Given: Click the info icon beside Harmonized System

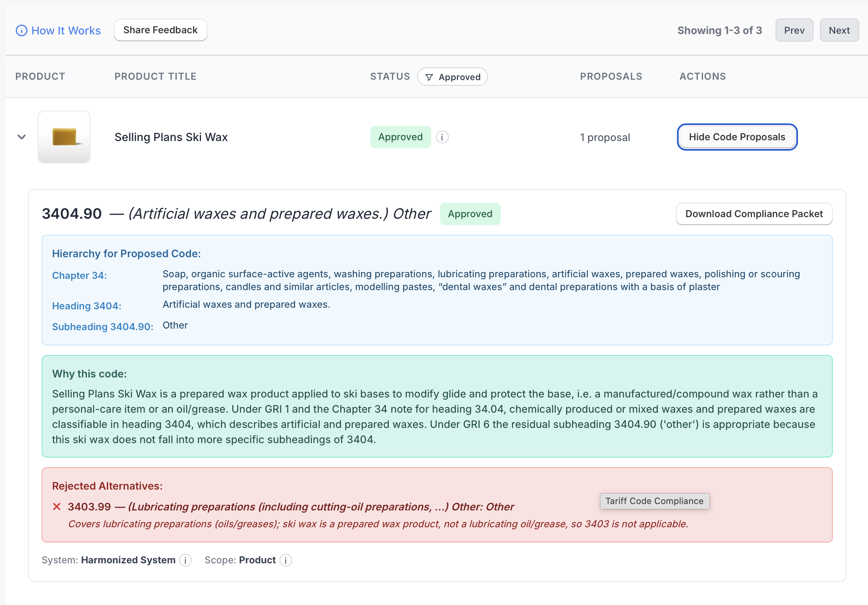Looking at the screenshot, I should click(x=185, y=560).
